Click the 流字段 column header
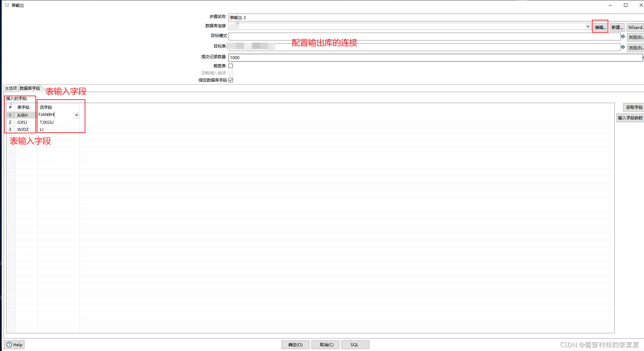The width and height of the screenshot is (644, 351). point(58,107)
